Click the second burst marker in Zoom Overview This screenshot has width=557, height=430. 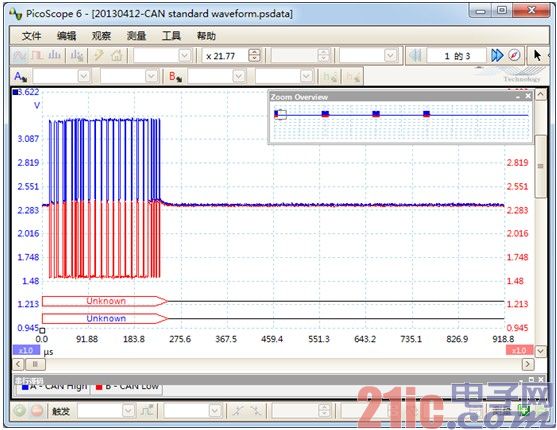pos(325,114)
